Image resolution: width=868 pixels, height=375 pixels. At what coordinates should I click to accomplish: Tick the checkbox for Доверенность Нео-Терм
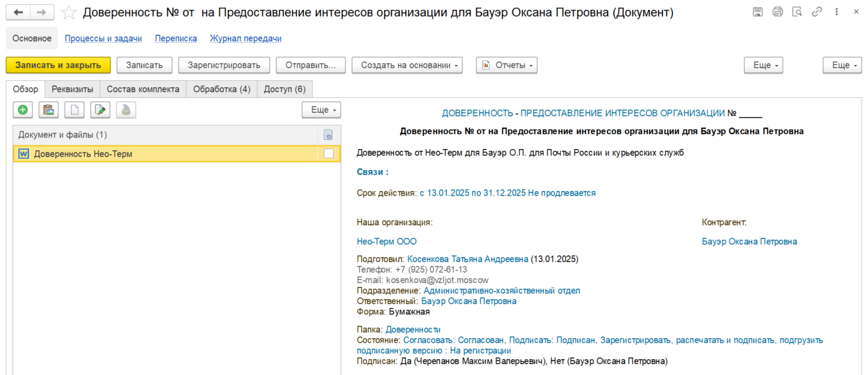click(x=328, y=154)
